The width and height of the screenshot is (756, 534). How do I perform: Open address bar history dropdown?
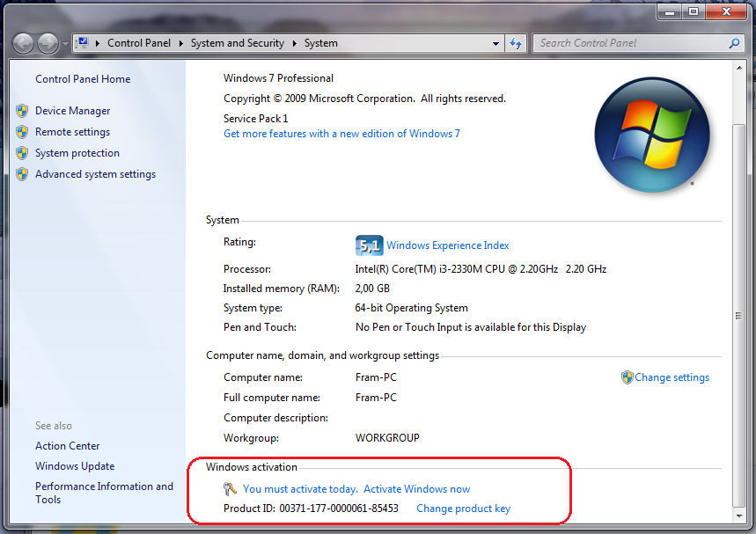tap(495, 43)
